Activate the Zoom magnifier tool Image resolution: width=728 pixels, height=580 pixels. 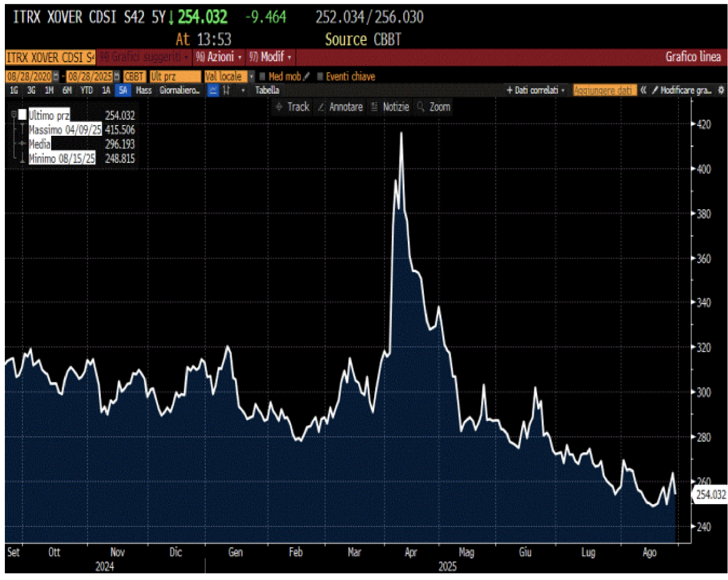[x=434, y=107]
